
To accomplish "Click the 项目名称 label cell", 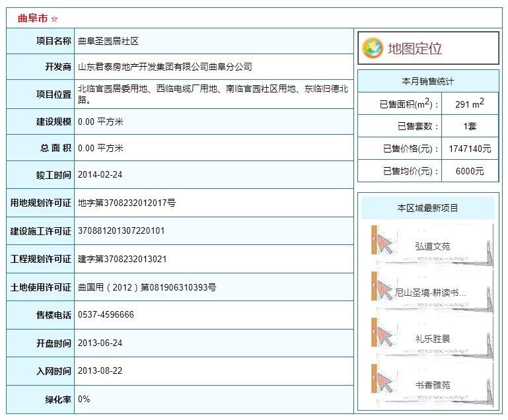I will (40, 41).
